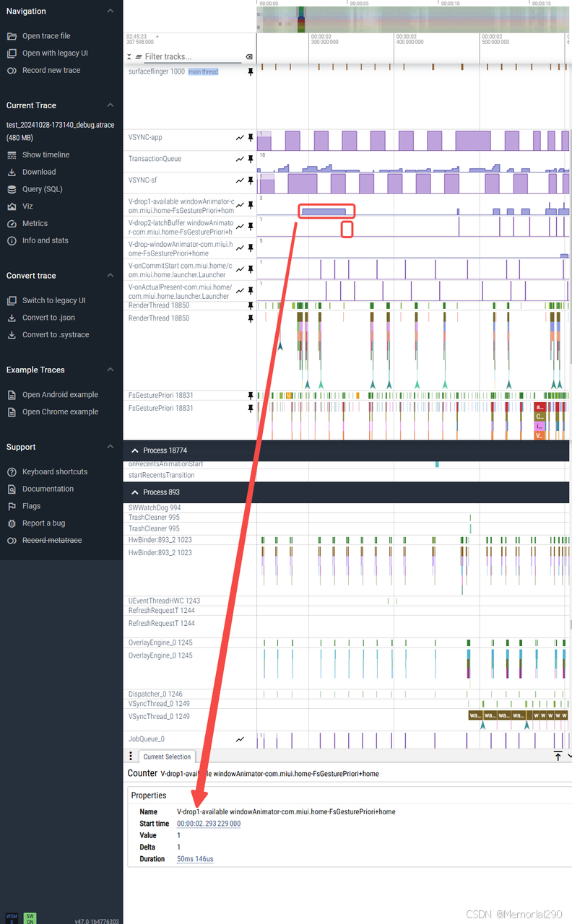Unpin the V-drop1-available track

(x=251, y=205)
